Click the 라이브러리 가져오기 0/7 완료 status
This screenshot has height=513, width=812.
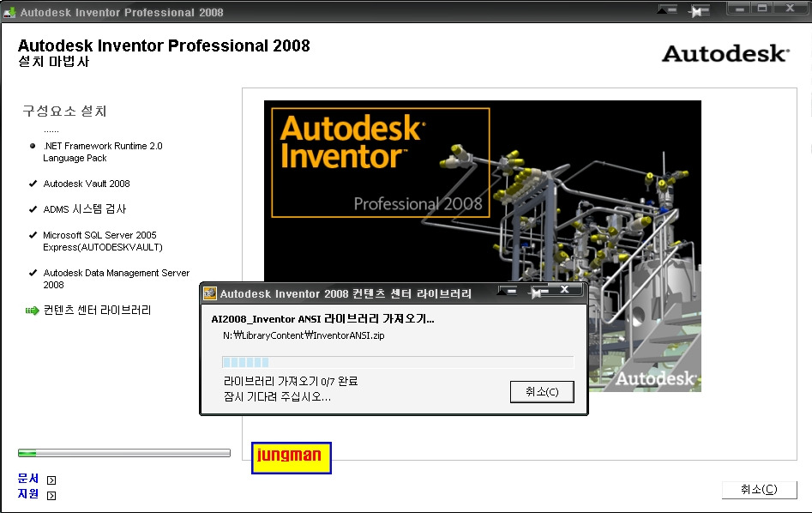coord(291,382)
